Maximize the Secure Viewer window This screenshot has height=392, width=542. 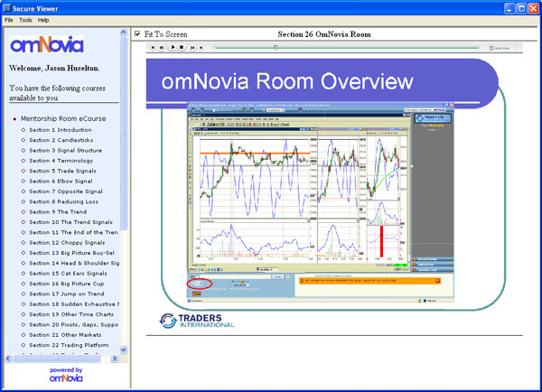click(521, 8)
